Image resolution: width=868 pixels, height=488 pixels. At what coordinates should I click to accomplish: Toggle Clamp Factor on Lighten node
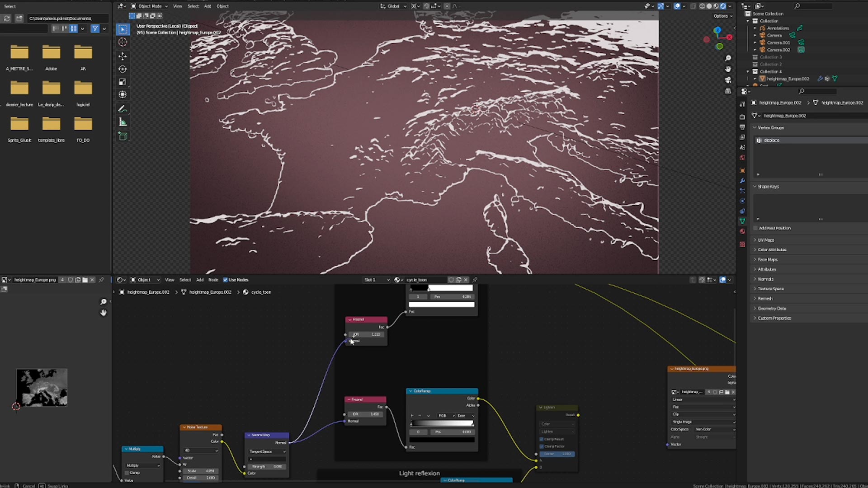(x=542, y=446)
